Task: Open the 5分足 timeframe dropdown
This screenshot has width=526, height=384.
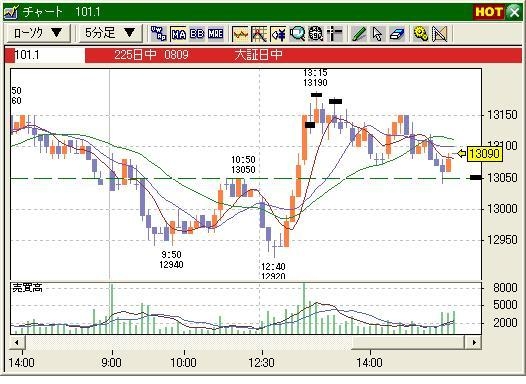Action: 110,33
